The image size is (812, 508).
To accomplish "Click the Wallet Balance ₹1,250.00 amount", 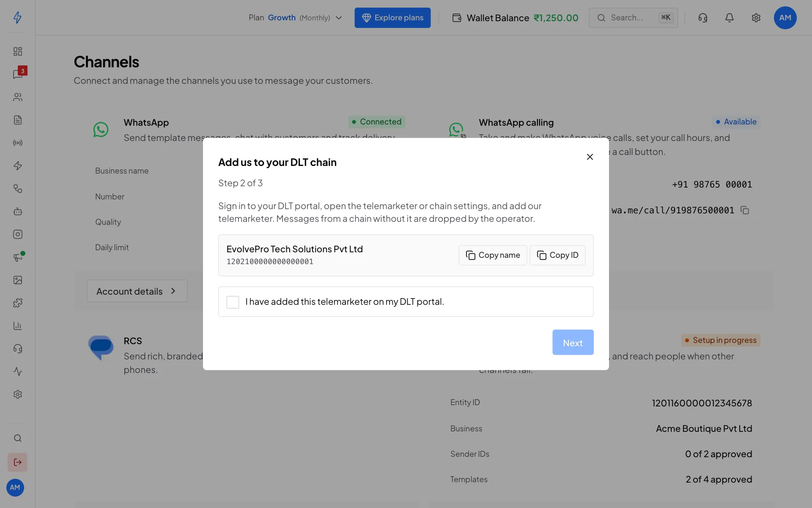I will click(x=556, y=18).
